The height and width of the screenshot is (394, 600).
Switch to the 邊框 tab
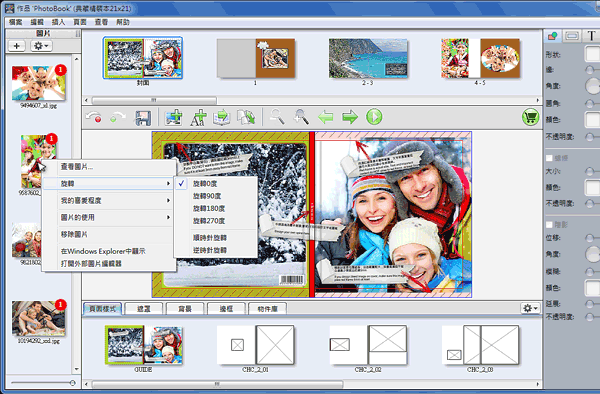(x=226, y=308)
